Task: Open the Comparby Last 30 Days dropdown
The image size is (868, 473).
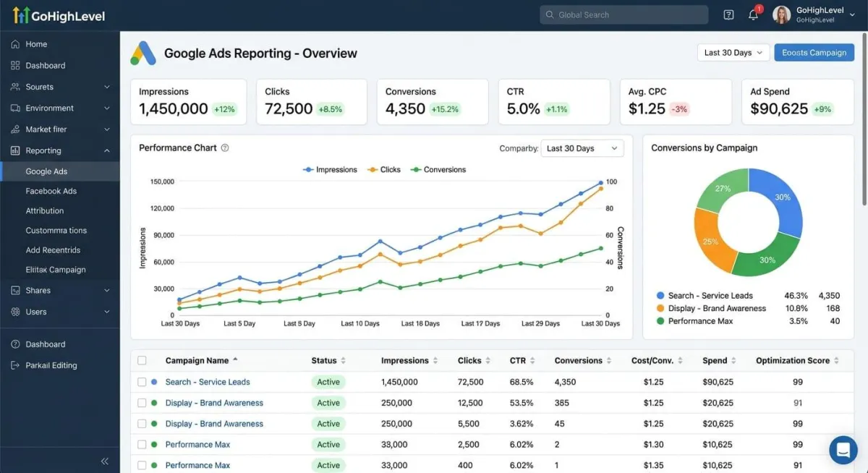Action: pos(582,148)
